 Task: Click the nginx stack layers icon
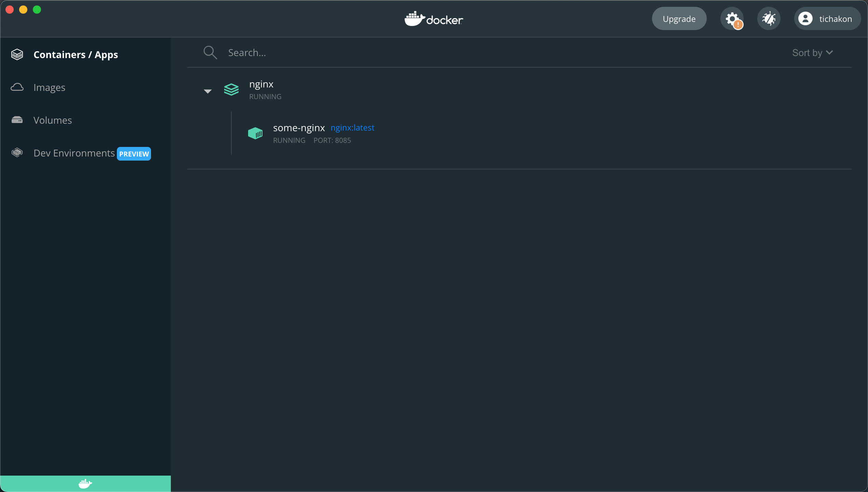tap(231, 90)
